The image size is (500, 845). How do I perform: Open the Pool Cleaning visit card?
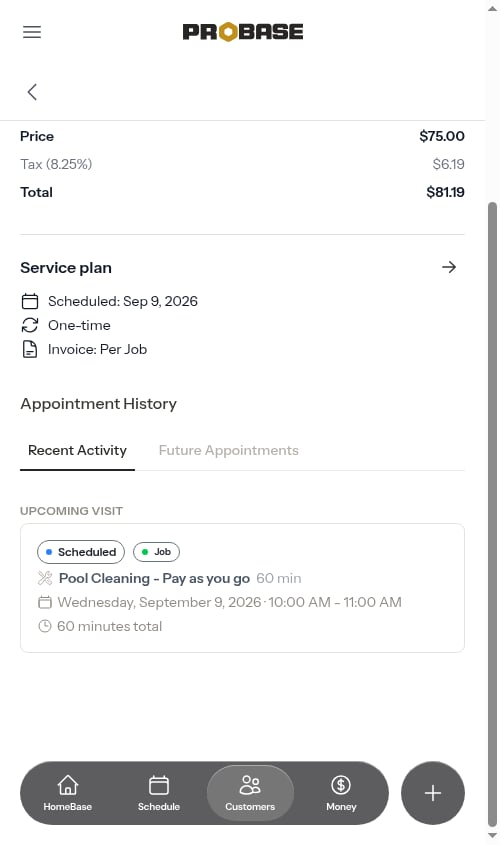(x=242, y=588)
